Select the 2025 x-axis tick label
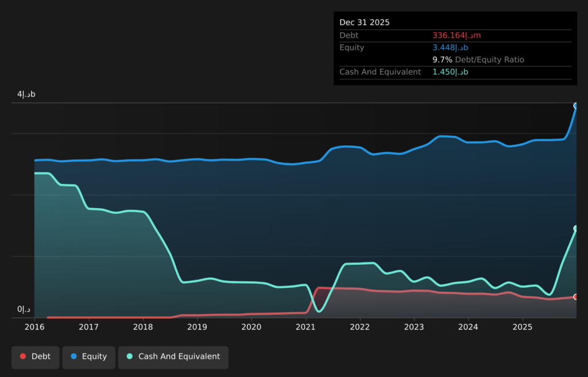Viewport: 588px width, 377px height. 523,327
